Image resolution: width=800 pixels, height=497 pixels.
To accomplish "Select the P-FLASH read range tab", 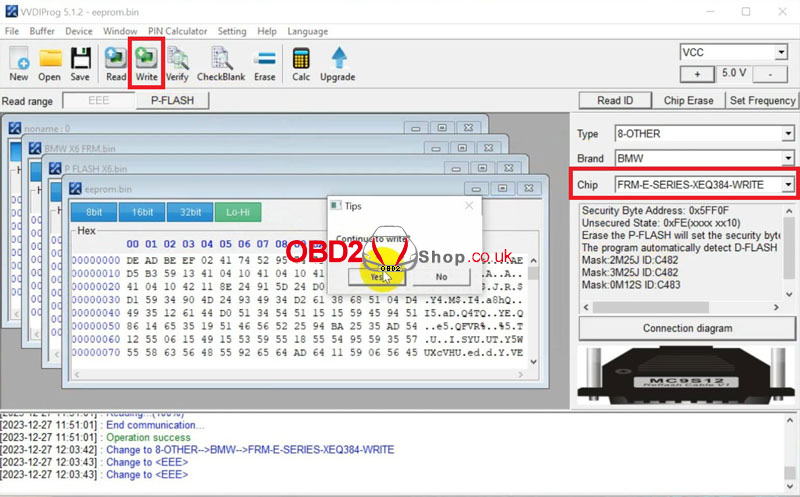I will (172, 101).
